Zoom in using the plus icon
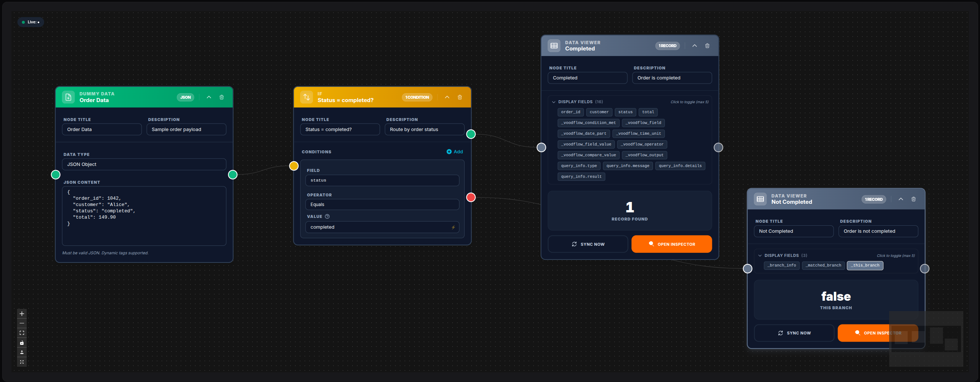The width and height of the screenshot is (980, 382). [22, 313]
